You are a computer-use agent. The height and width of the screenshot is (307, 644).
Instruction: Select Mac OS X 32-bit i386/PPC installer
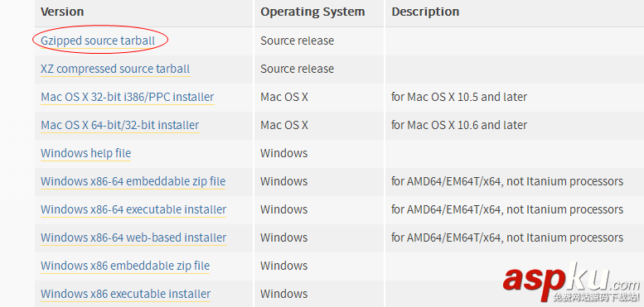128,97
